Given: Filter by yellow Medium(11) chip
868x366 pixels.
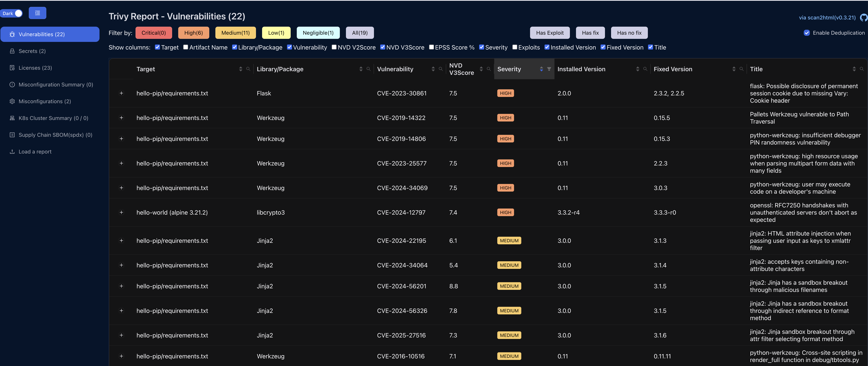Looking at the screenshot, I should [x=236, y=33].
